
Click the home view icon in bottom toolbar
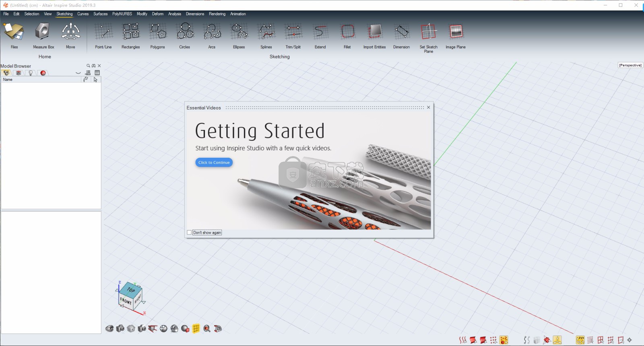click(131, 329)
